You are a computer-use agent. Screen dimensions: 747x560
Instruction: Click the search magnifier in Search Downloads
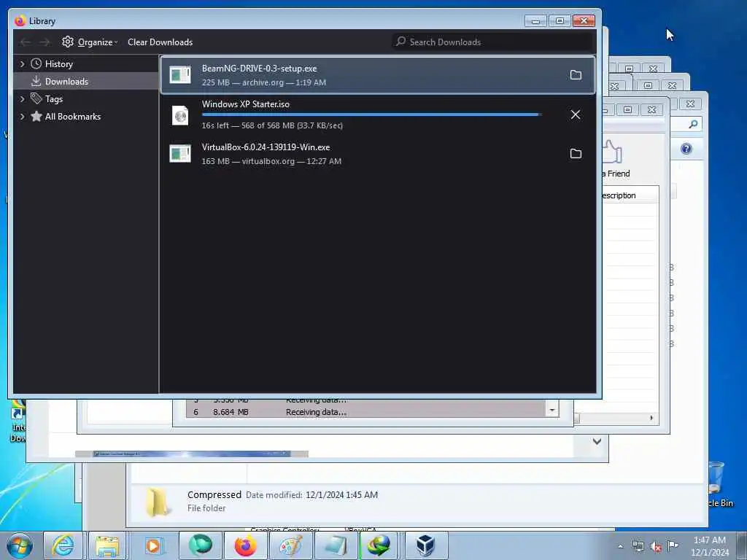[401, 42]
